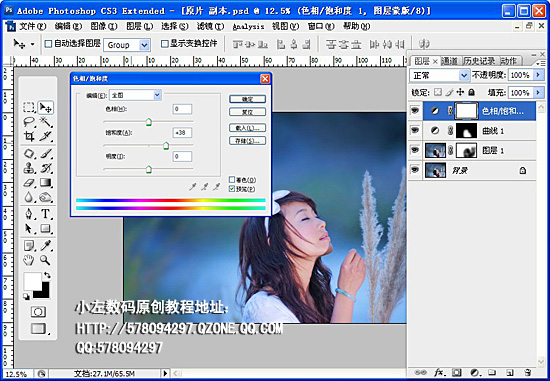Select the Pen tool
The height and width of the screenshot is (381, 550).
coord(29,214)
